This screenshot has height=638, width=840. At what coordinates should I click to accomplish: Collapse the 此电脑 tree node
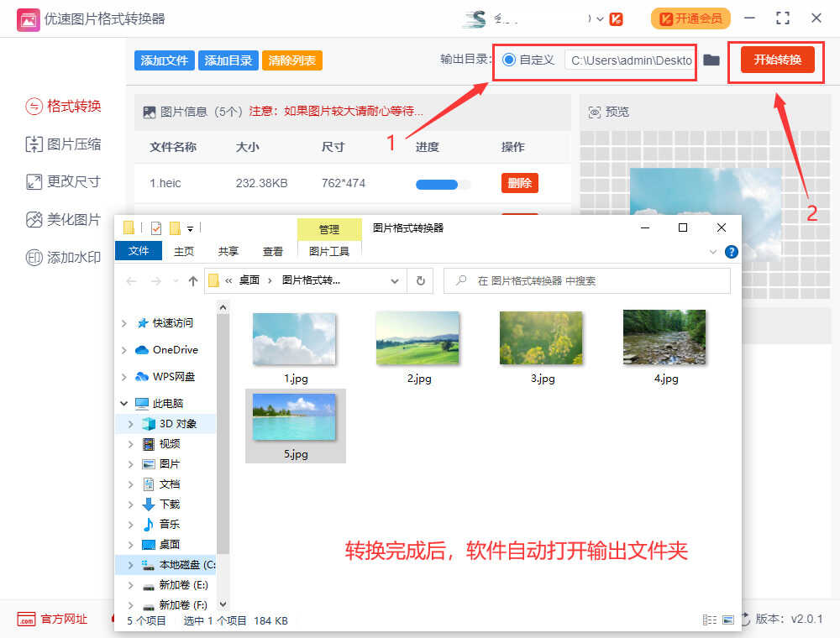pos(124,404)
